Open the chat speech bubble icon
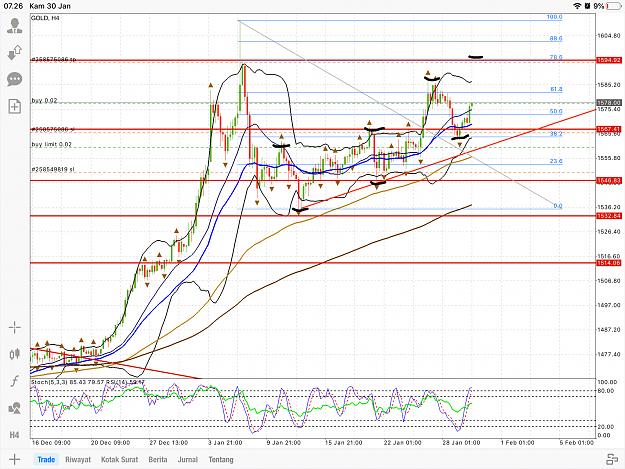Image resolution: width=625 pixels, height=469 pixels. 14,79
